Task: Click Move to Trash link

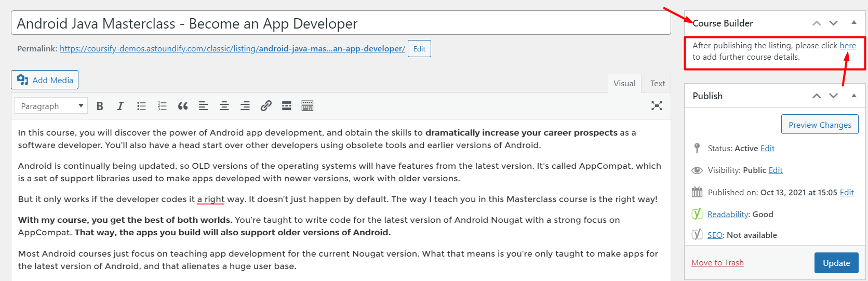Action: [717, 263]
